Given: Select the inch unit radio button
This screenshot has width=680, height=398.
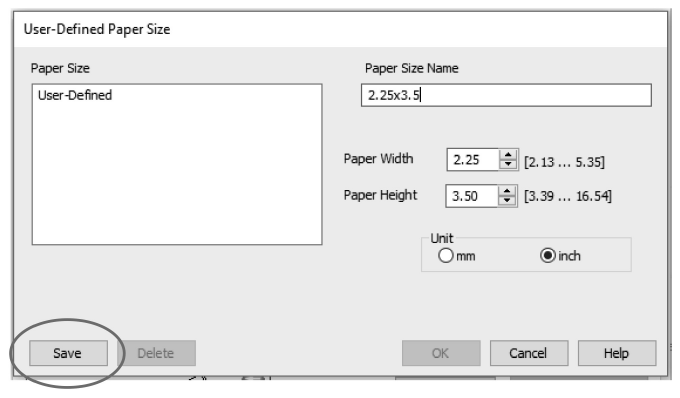Looking at the screenshot, I should pyautogui.click(x=548, y=255).
